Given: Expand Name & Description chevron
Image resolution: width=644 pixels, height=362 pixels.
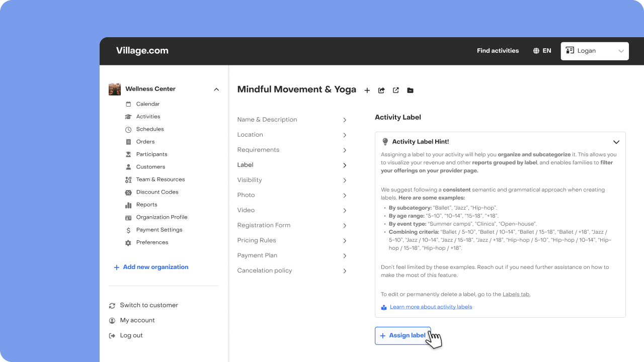Looking at the screenshot, I should coord(345,120).
